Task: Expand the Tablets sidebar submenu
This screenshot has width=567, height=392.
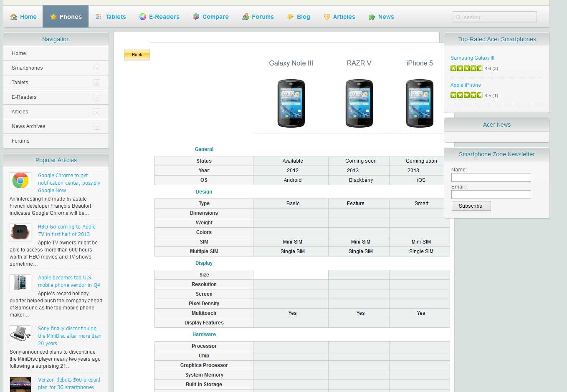Action: (x=97, y=83)
